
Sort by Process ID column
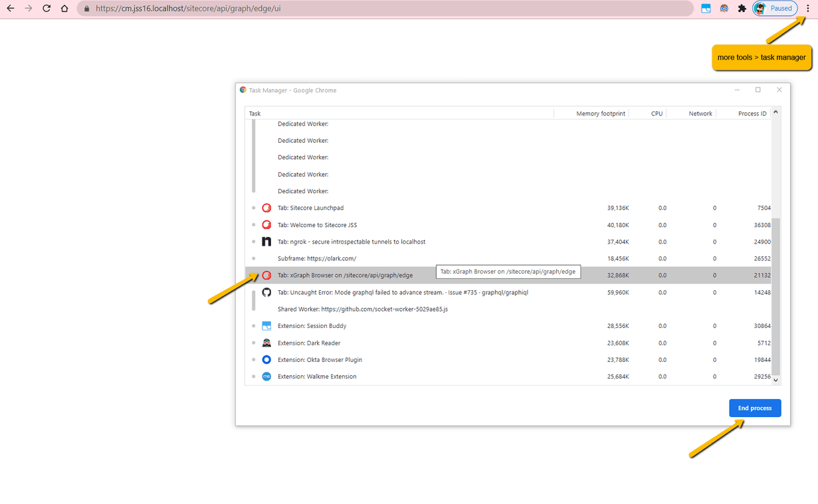point(744,114)
